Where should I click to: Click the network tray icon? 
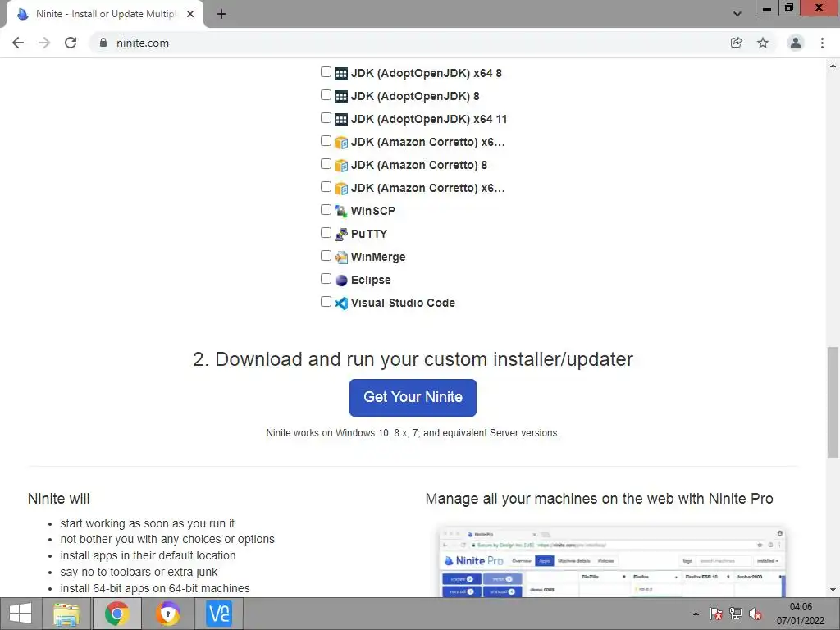tap(736, 614)
